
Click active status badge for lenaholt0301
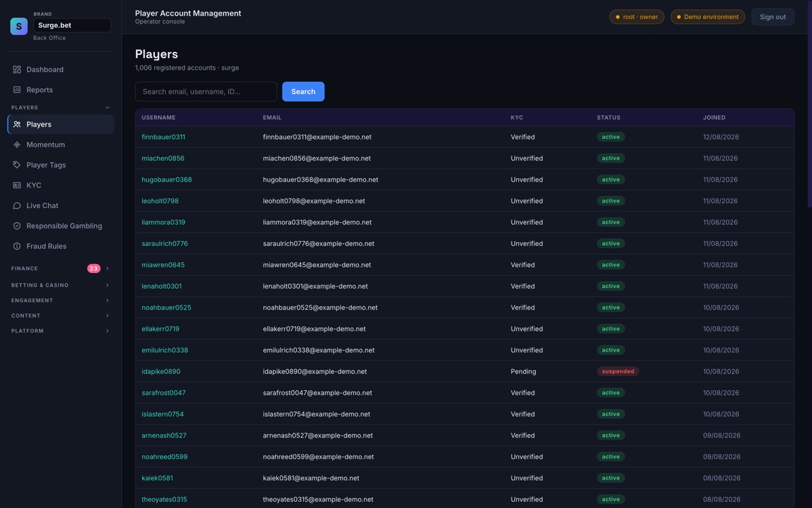point(611,287)
